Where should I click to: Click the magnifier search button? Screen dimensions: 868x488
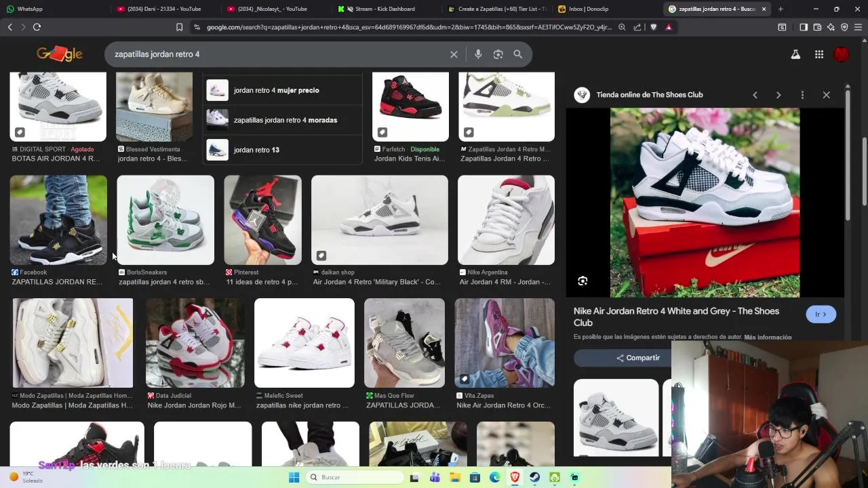click(x=518, y=54)
